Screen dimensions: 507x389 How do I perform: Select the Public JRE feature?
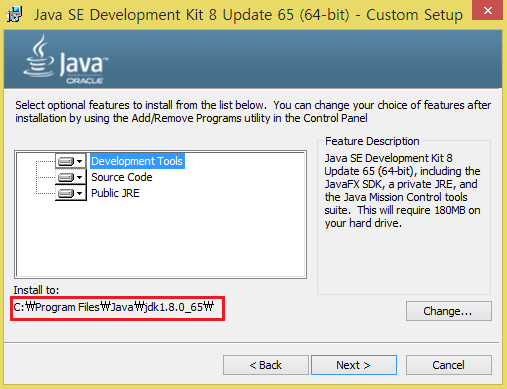click(115, 193)
